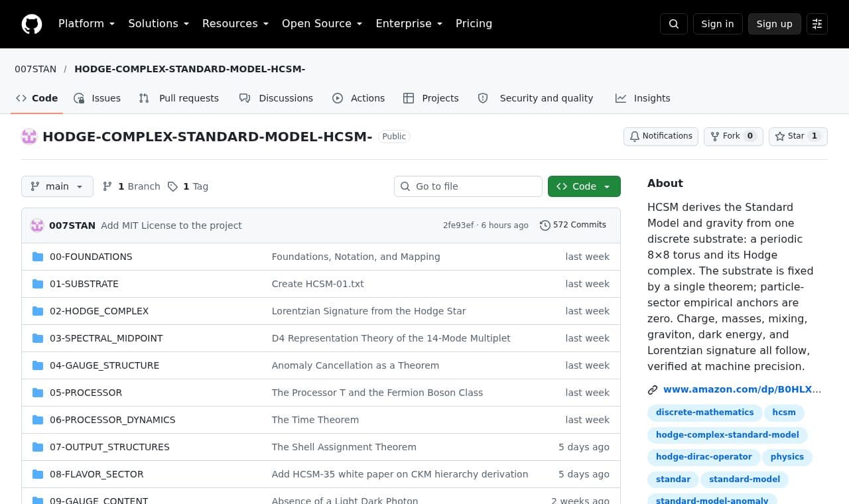
Task: Open the hodge-complex-standard-model topic tag
Action: point(728,435)
